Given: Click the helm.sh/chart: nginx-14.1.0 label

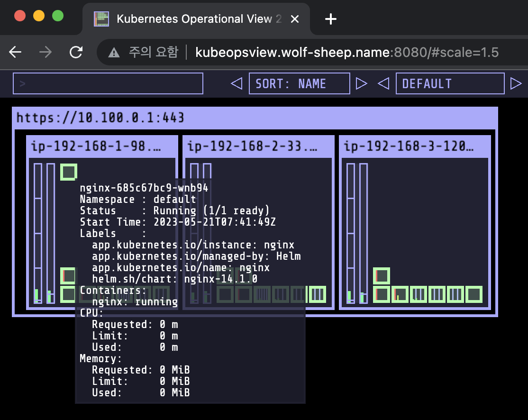Looking at the screenshot, I should click(x=175, y=279).
